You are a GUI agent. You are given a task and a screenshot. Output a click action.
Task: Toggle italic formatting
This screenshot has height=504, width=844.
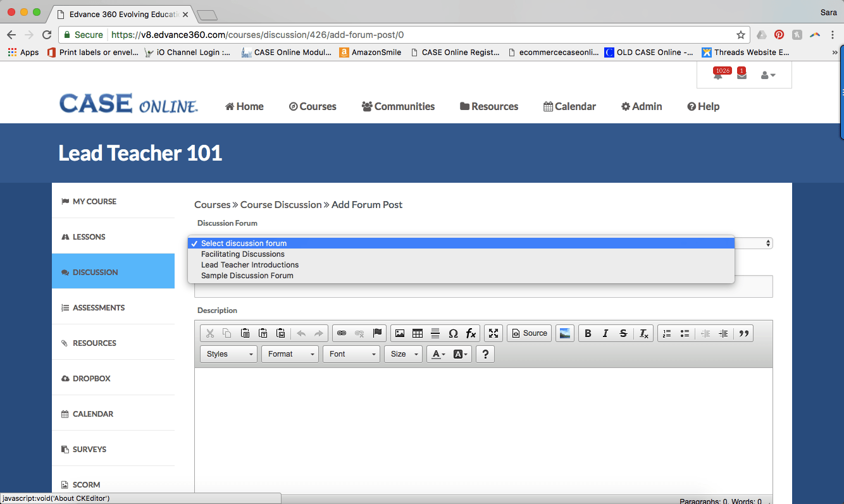(x=605, y=333)
